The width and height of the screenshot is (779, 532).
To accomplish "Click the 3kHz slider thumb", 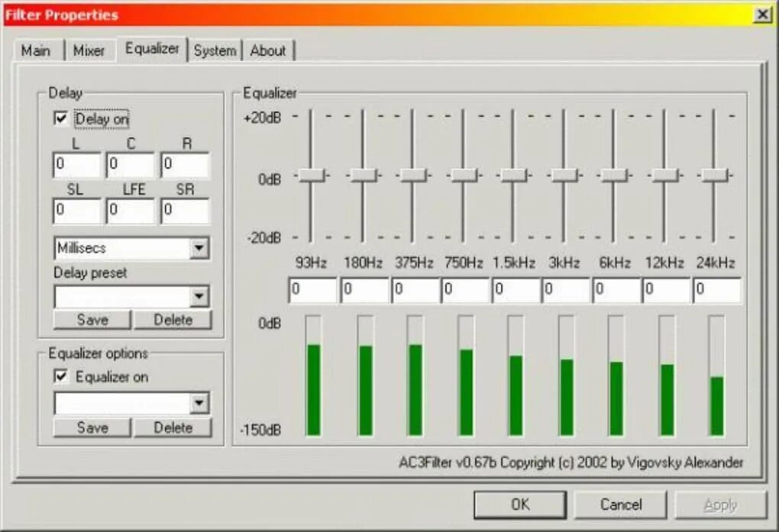I will point(564,176).
